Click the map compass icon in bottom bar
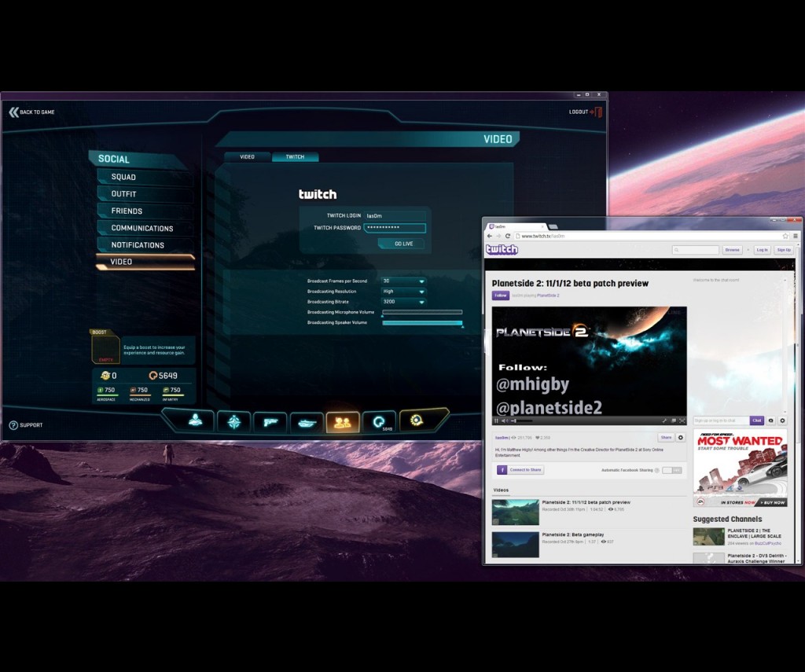This screenshot has width=805, height=672. tap(233, 422)
